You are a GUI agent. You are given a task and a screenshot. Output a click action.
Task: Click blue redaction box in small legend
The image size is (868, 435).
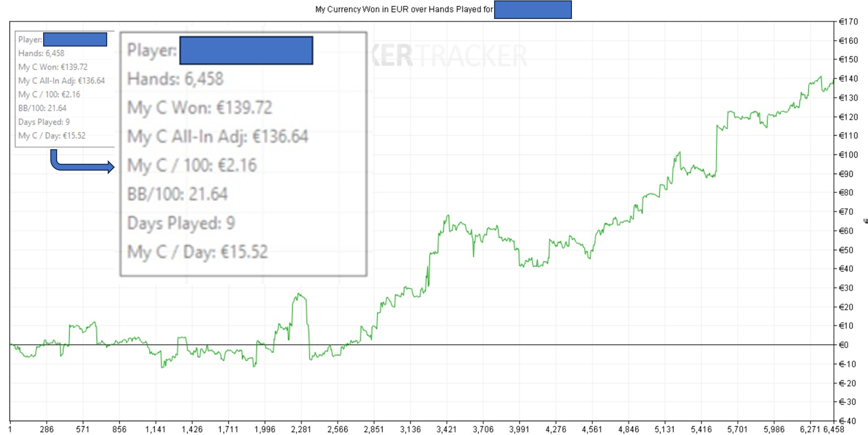click(x=75, y=40)
